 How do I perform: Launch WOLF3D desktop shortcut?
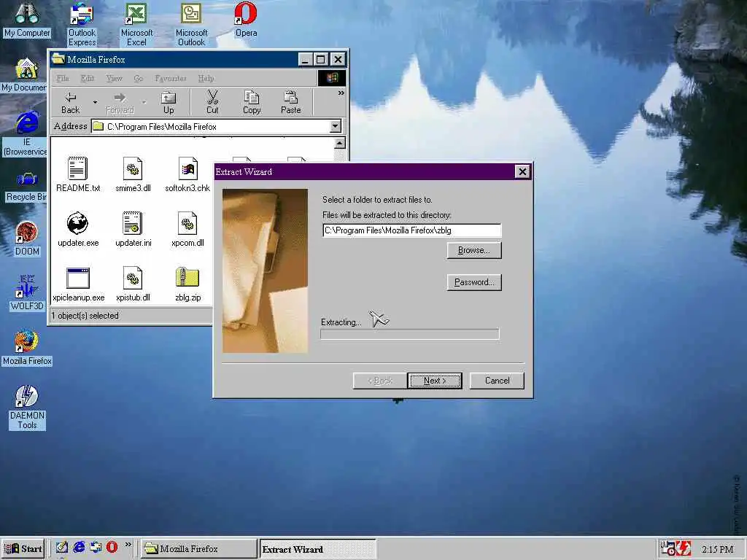[x=27, y=292]
